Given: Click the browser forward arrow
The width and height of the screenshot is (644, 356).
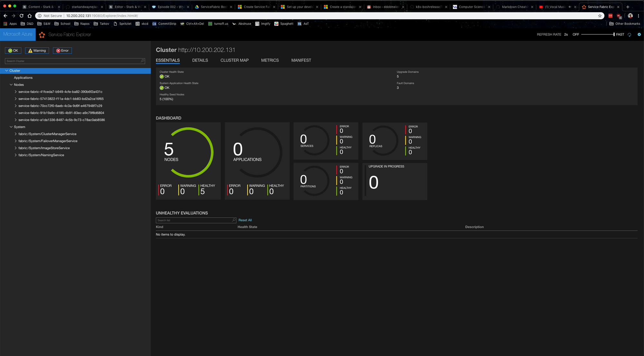Looking at the screenshot, I should coord(14,16).
